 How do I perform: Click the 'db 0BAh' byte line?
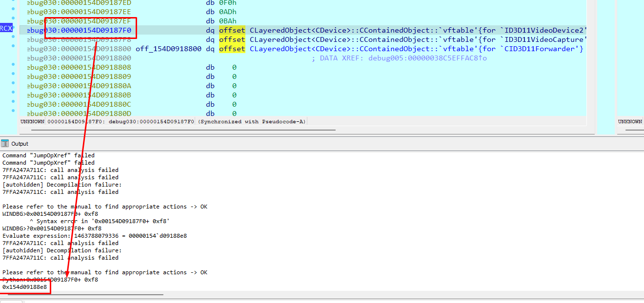(221, 21)
